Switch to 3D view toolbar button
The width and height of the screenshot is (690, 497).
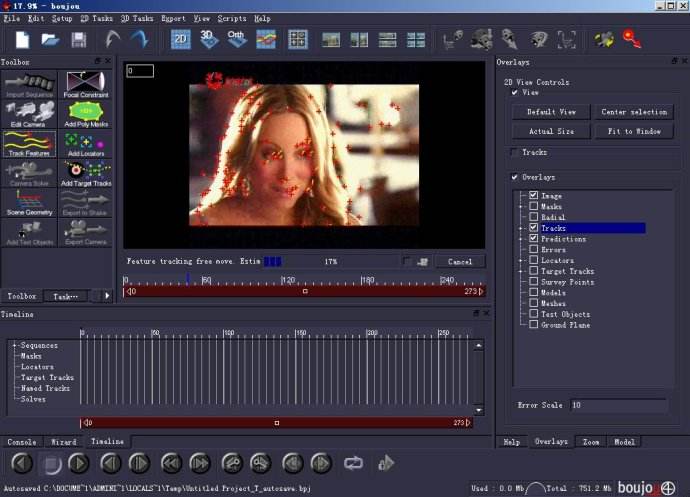(209, 39)
